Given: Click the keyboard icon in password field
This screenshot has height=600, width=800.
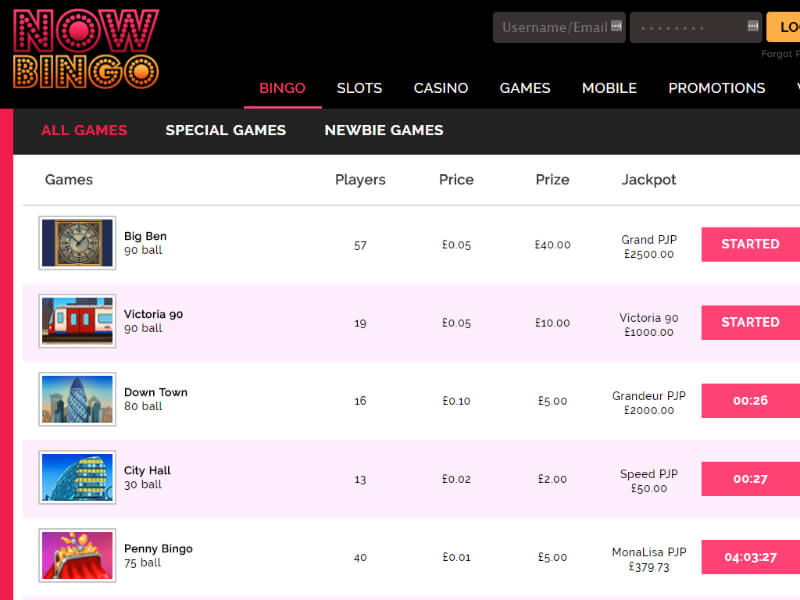Looking at the screenshot, I should 753,26.
